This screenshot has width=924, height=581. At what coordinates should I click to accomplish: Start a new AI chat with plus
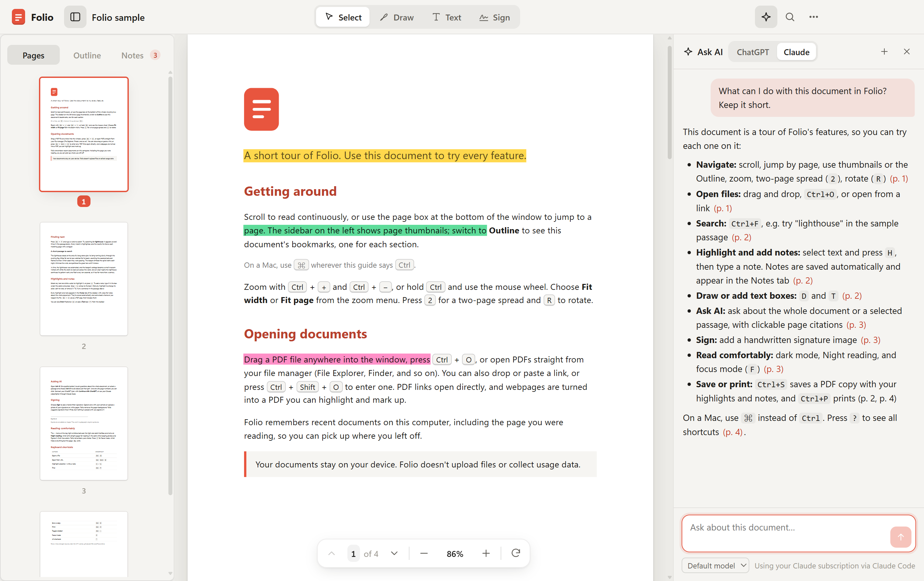point(884,51)
